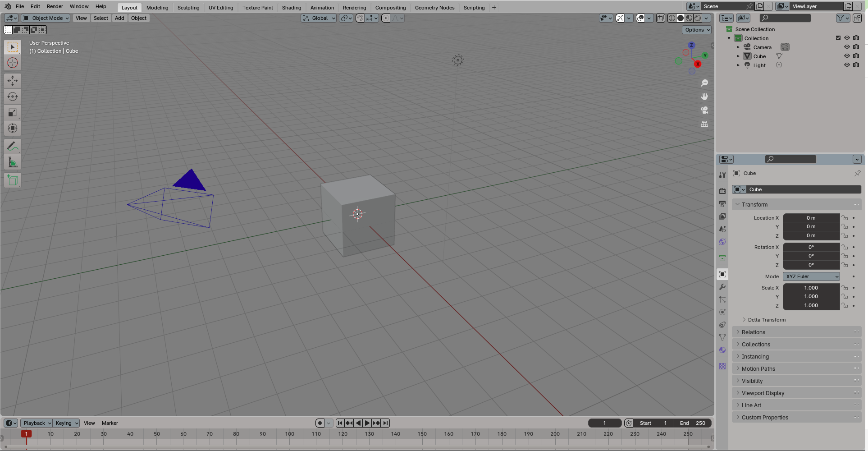Open the Render properties tab

tap(722, 191)
